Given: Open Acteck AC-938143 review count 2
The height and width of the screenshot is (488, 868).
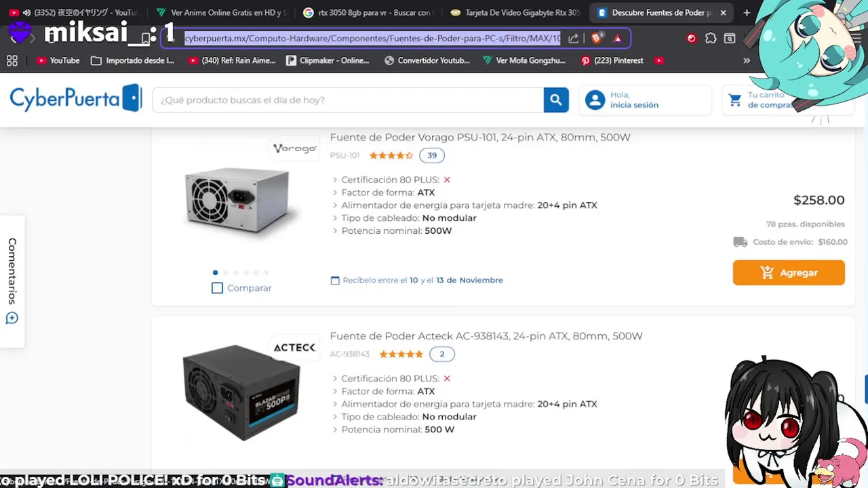Looking at the screenshot, I should point(442,354).
